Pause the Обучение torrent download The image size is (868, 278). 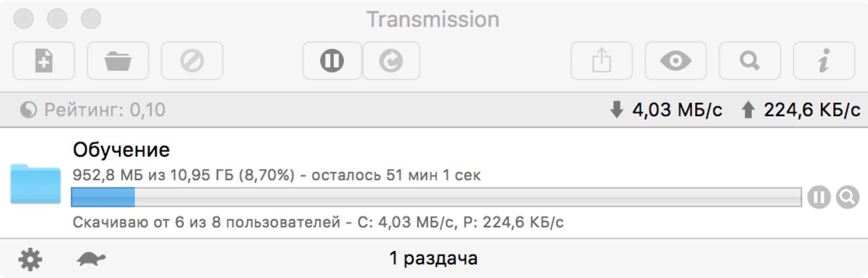point(819,197)
